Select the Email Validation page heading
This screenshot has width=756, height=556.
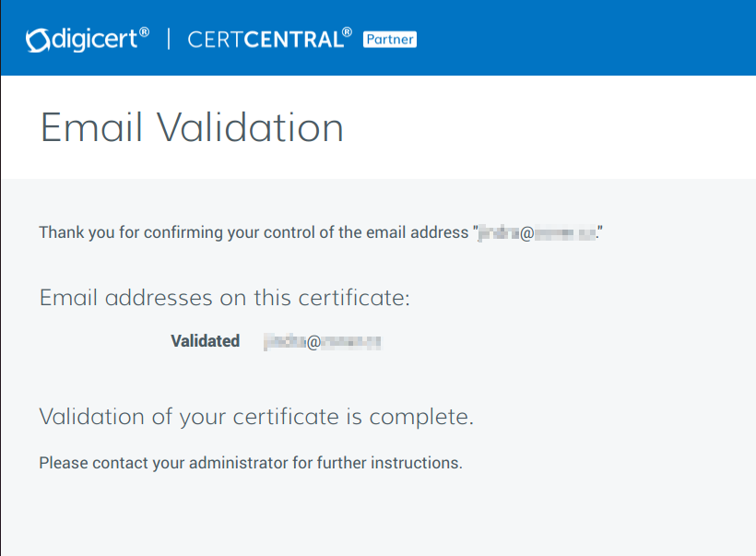tap(192, 127)
